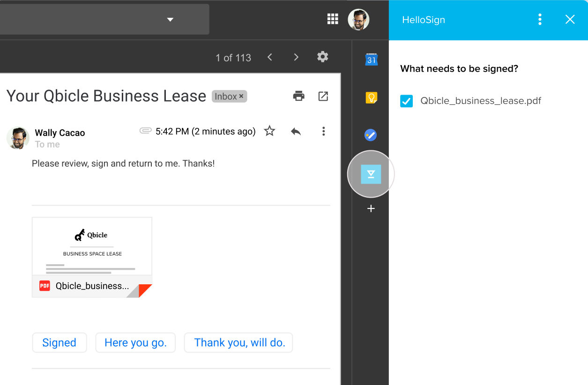
Task: Choose the 'Here you go.' smart reply
Action: (135, 342)
